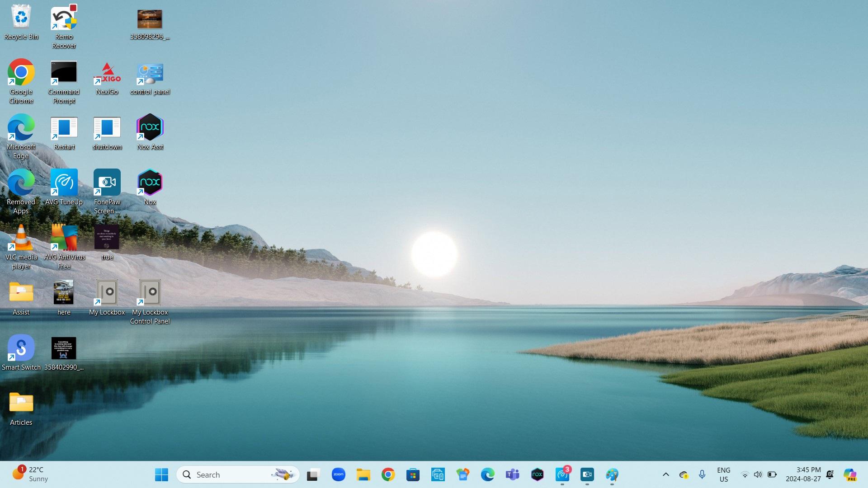Select the Nox Asst desktop icon
Viewport: 868px width, 488px height.
(x=150, y=133)
